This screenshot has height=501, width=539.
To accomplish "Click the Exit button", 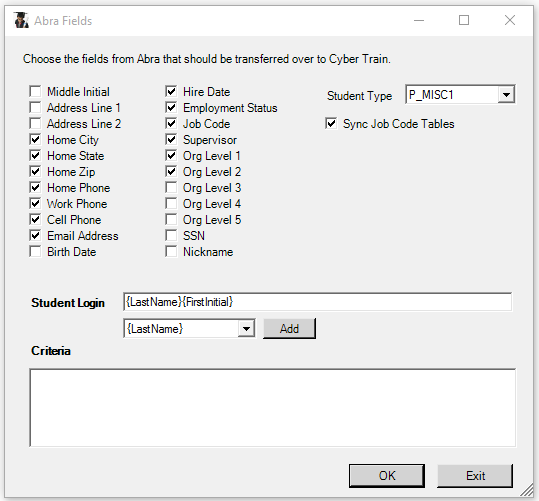I will [475, 476].
